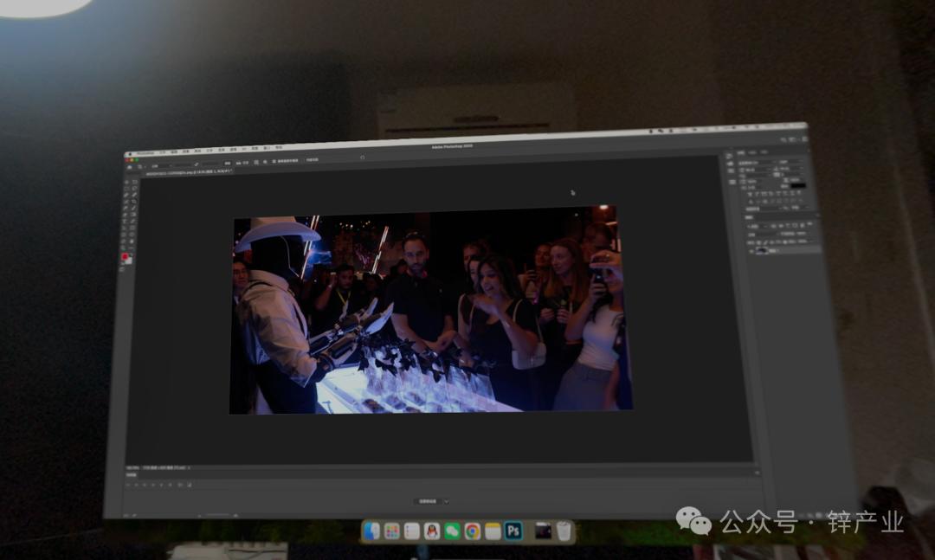Click the red foreground color swatch

125,257
